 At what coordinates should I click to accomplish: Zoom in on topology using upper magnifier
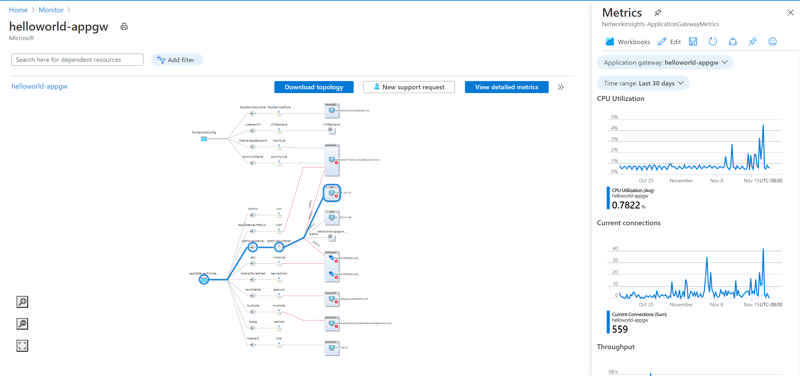pyautogui.click(x=22, y=302)
